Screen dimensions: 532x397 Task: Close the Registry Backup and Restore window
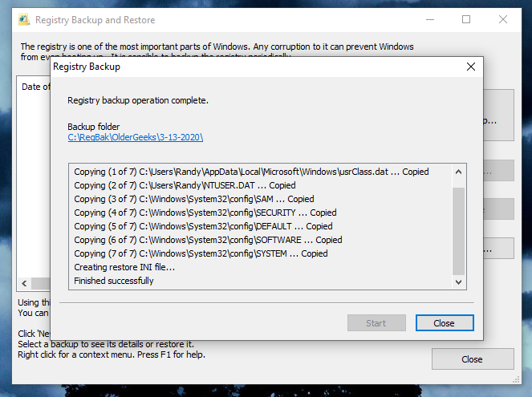point(503,20)
